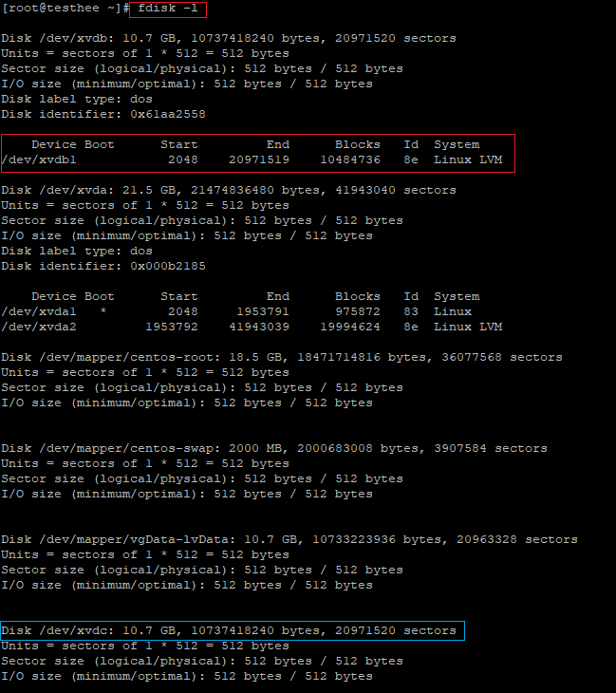Screen dimensions: 616x693
Task: Click '20963328 sectors' in vgData-lvData line
Action: pos(517,539)
